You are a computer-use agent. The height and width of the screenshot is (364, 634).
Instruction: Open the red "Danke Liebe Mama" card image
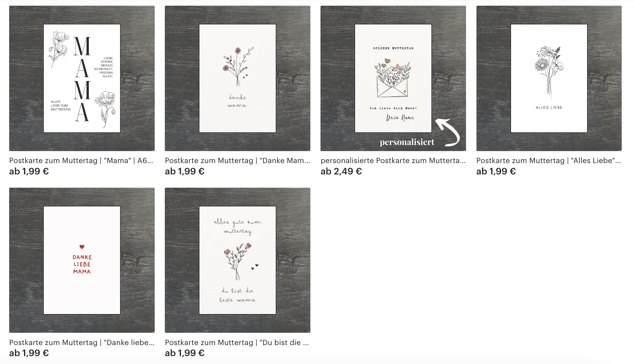(x=82, y=260)
